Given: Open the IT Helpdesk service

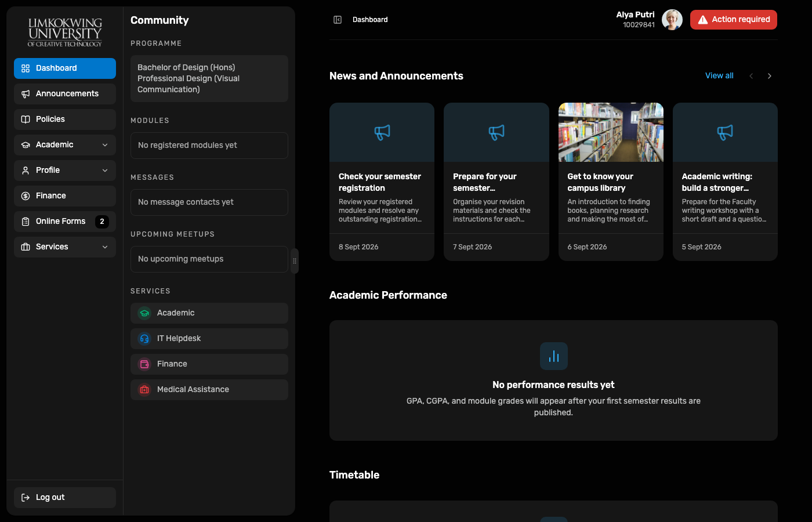Looking at the screenshot, I should [x=209, y=339].
